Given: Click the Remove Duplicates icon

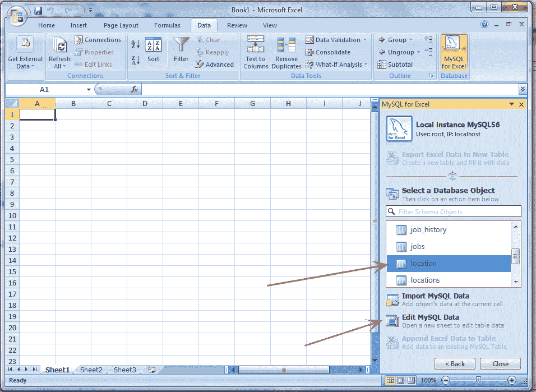Looking at the screenshot, I should click(x=286, y=52).
